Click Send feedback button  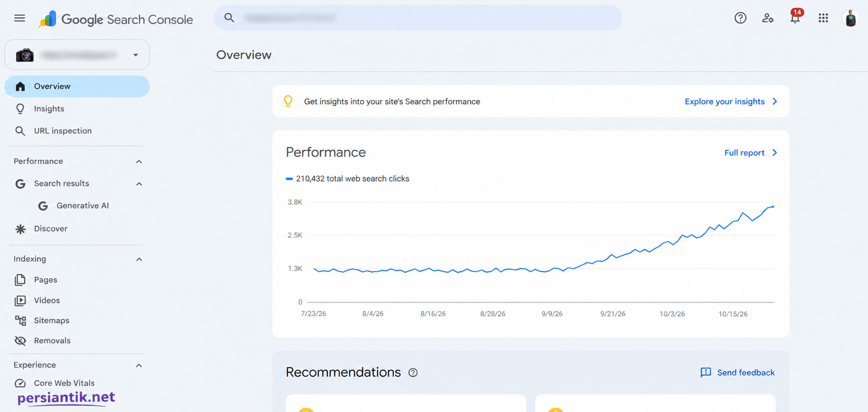click(x=737, y=372)
